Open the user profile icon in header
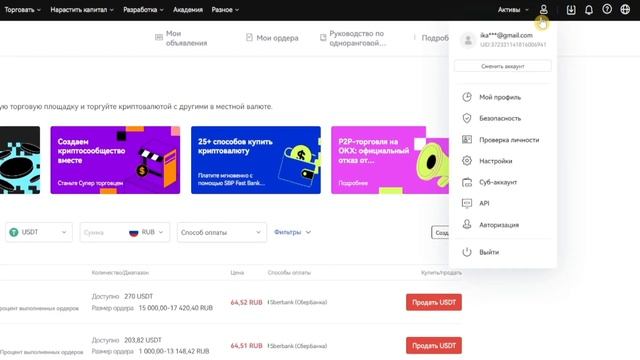 543,9
